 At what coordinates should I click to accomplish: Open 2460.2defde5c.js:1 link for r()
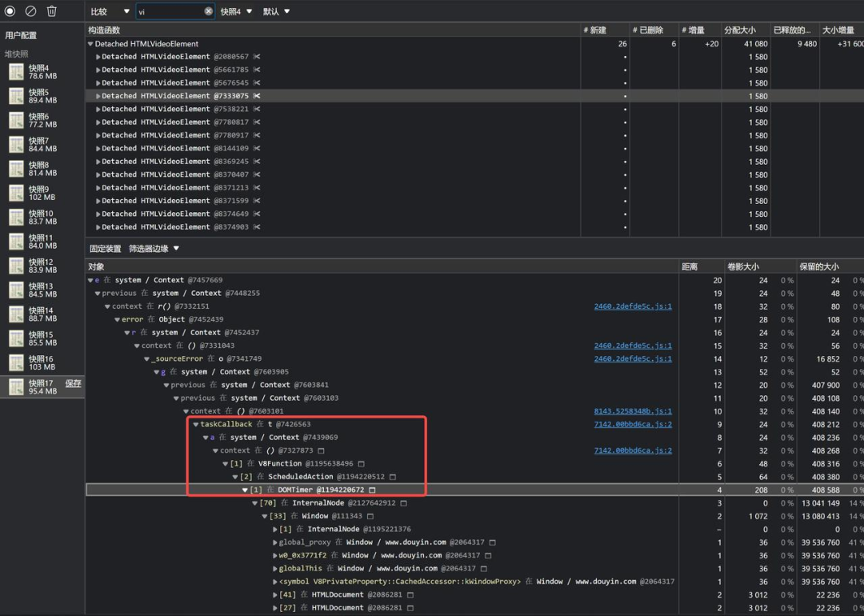coord(633,306)
